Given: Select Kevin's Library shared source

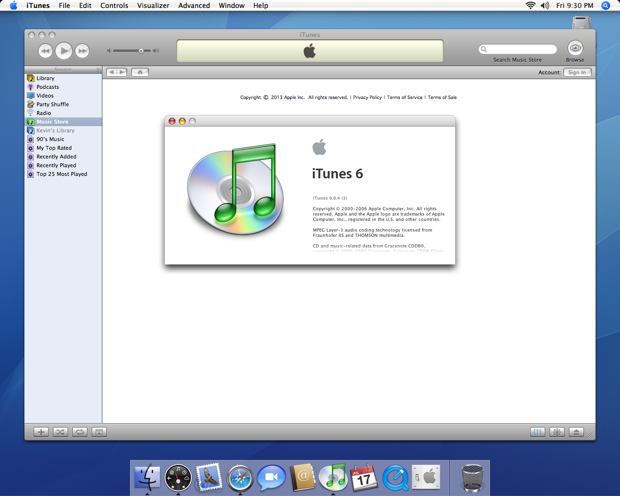Looking at the screenshot, I should 63,131.
